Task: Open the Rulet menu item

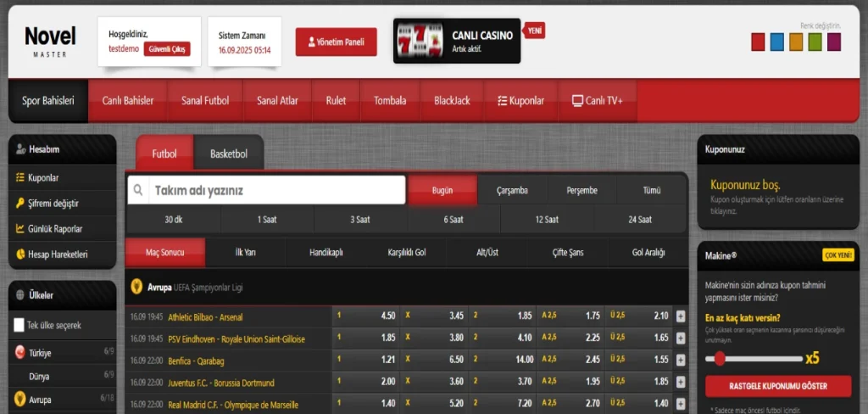Action: click(x=336, y=101)
